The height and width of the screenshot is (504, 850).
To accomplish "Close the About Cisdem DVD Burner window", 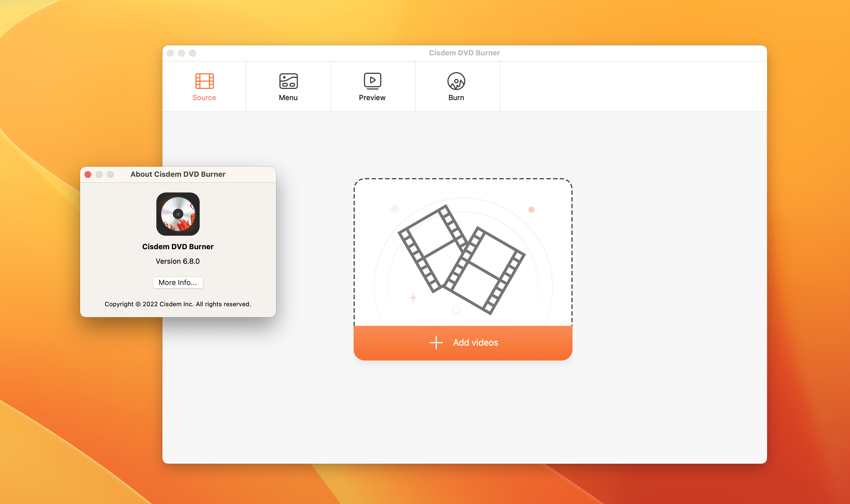I will tap(88, 175).
